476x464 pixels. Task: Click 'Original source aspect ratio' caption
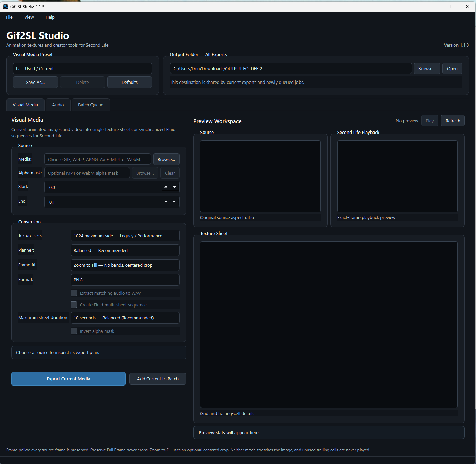(x=227, y=217)
